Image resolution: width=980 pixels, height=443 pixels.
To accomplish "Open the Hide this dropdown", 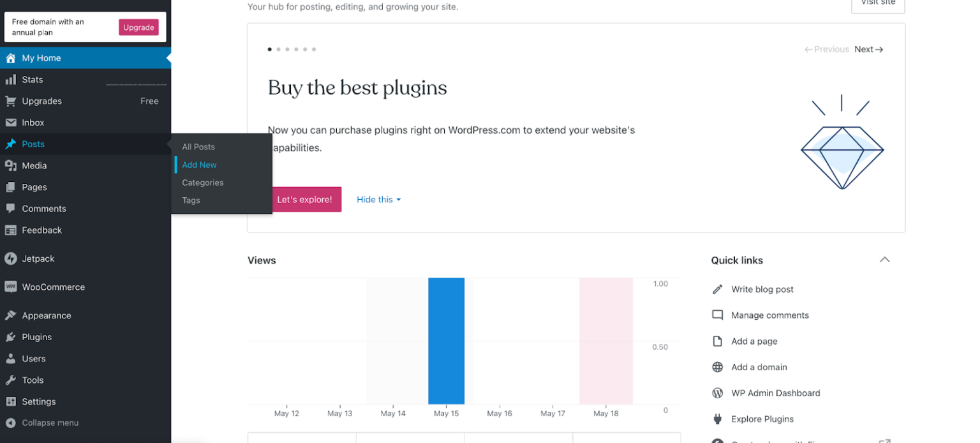I will point(378,199).
